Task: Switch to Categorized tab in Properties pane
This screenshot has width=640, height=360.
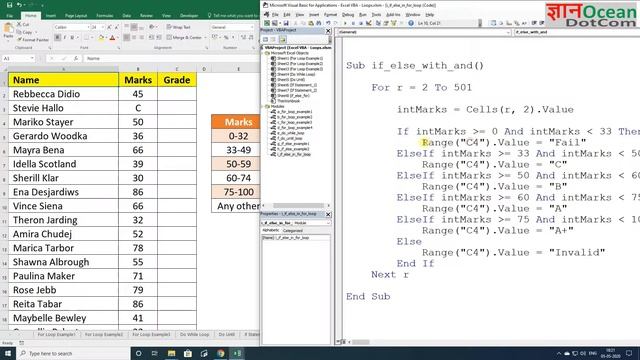Action: point(293,231)
